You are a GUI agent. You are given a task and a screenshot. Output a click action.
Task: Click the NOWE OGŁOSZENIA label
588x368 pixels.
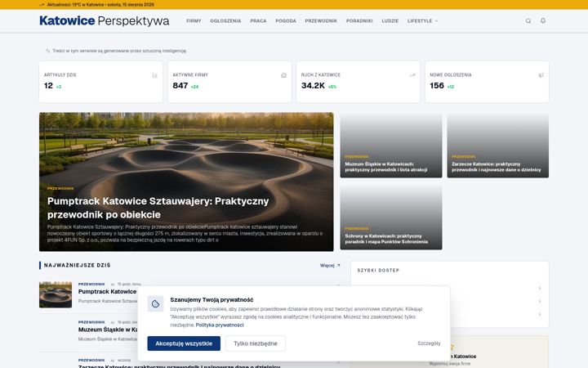pos(450,75)
